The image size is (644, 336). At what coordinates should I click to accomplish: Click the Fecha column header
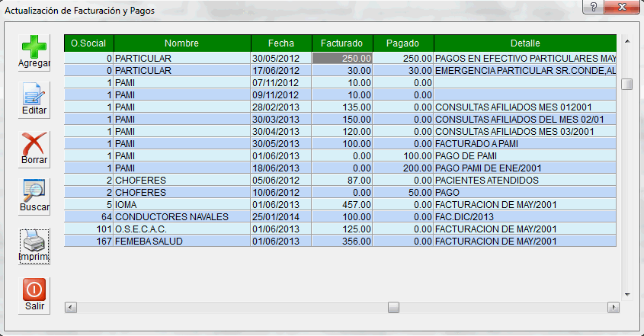tap(281, 43)
